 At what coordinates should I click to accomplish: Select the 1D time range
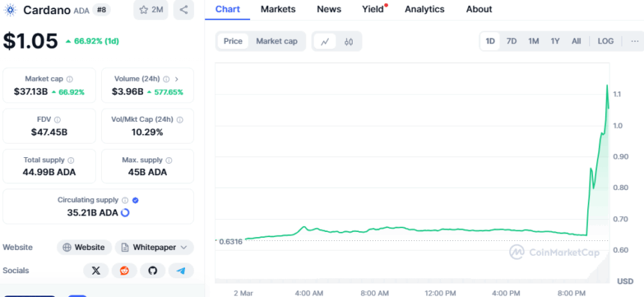[x=490, y=41]
